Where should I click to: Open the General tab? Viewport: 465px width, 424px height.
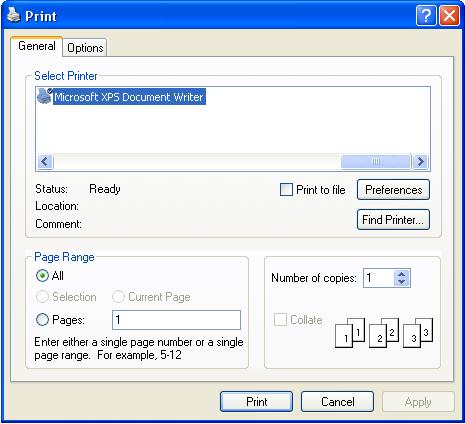(x=37, y=46)
